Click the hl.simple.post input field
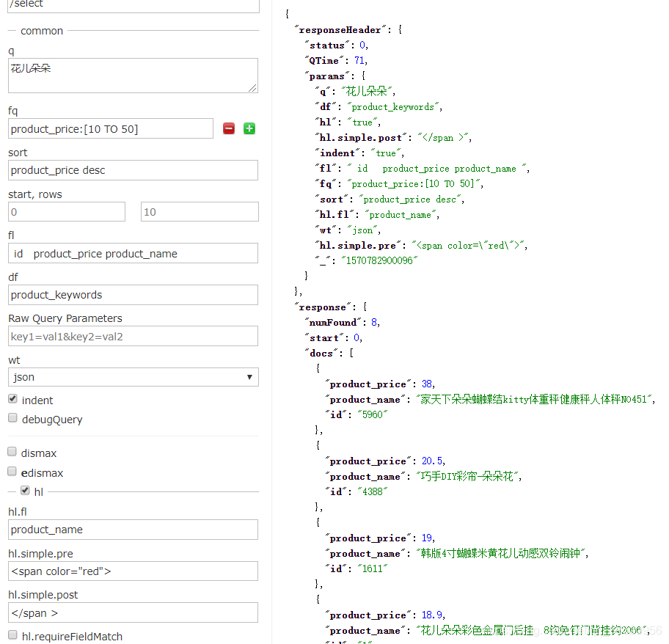The image size is (669, 644). click(x=133, y=612)
